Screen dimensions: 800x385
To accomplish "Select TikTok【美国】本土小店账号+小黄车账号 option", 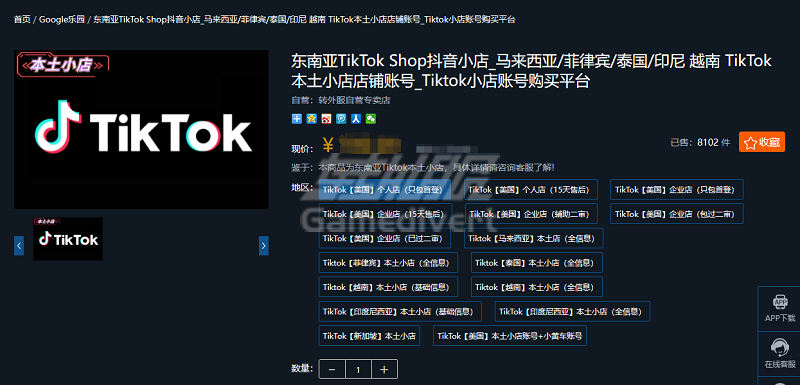I will [510, 336].
